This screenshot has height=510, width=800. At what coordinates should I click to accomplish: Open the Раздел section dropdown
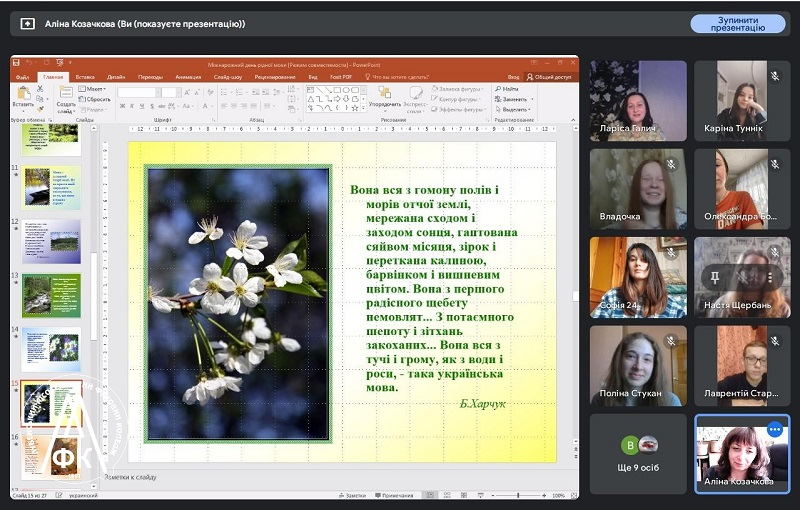tap(93, 110)
